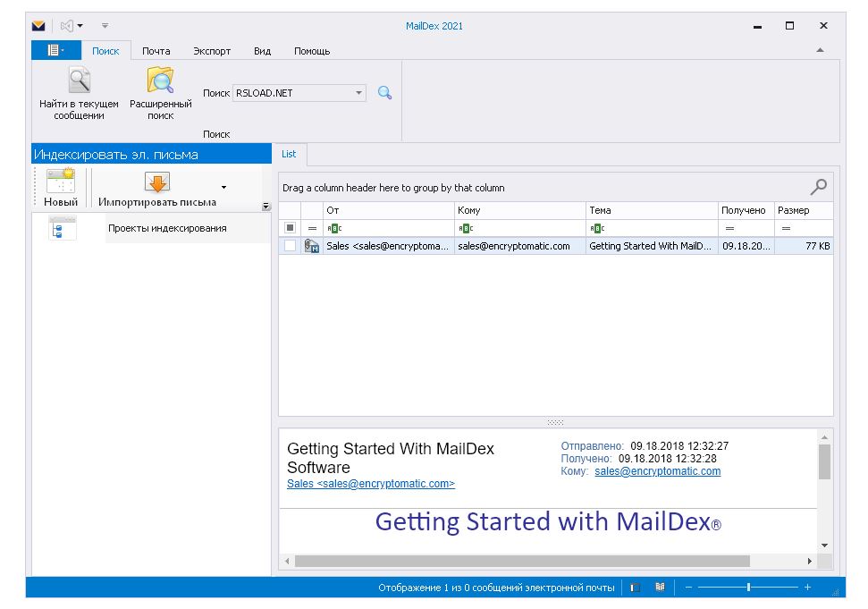The height and width of the screenshot is (609, 868).
Task: Open the Вид ribbon tab
Action: coord(263,51)
